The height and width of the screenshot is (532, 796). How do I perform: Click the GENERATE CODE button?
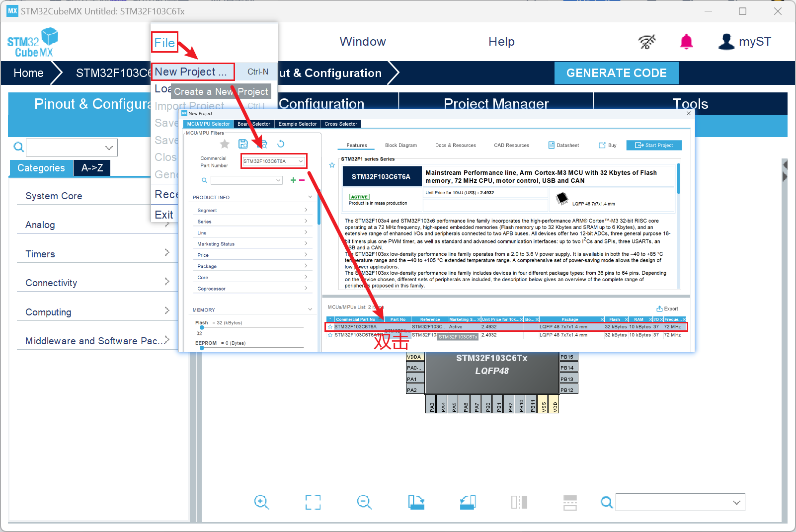[617, 73]
